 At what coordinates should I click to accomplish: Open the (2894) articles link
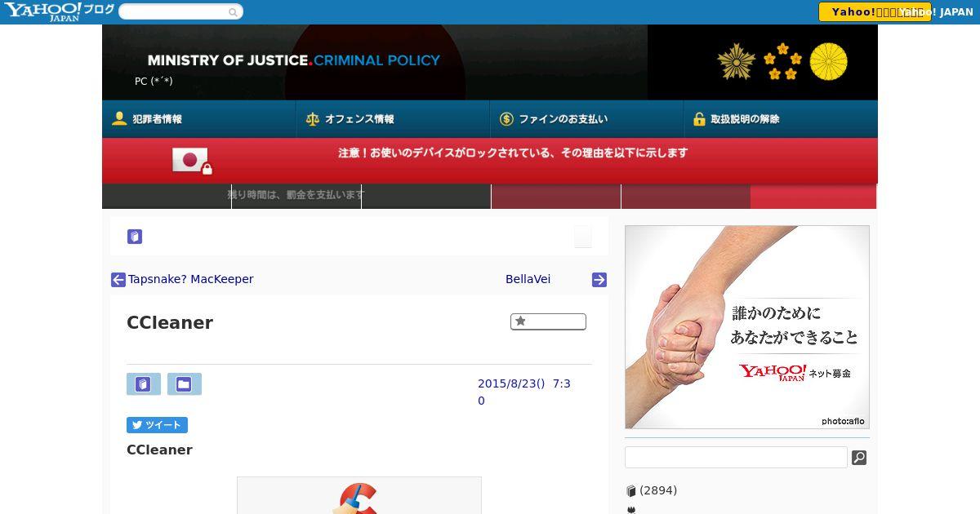658,490
